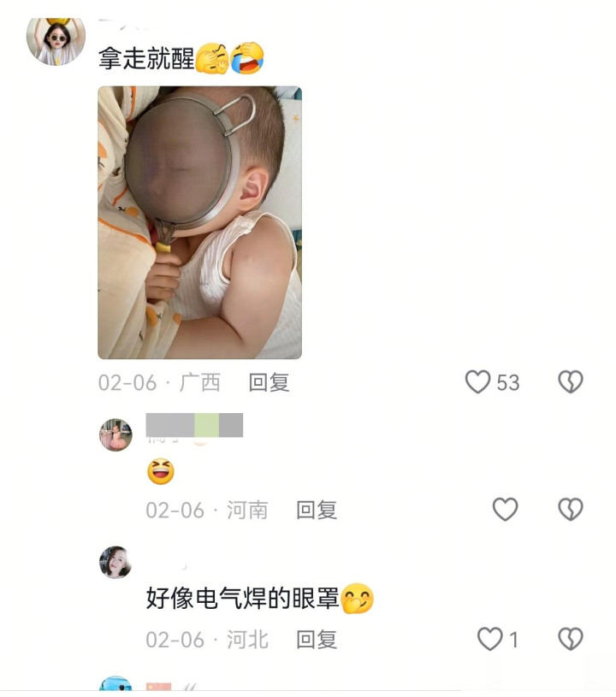This screenshot has height=697, width=616.
Task: Open the top commenter's sunglasses avatar
Action: tap(56, 41)
